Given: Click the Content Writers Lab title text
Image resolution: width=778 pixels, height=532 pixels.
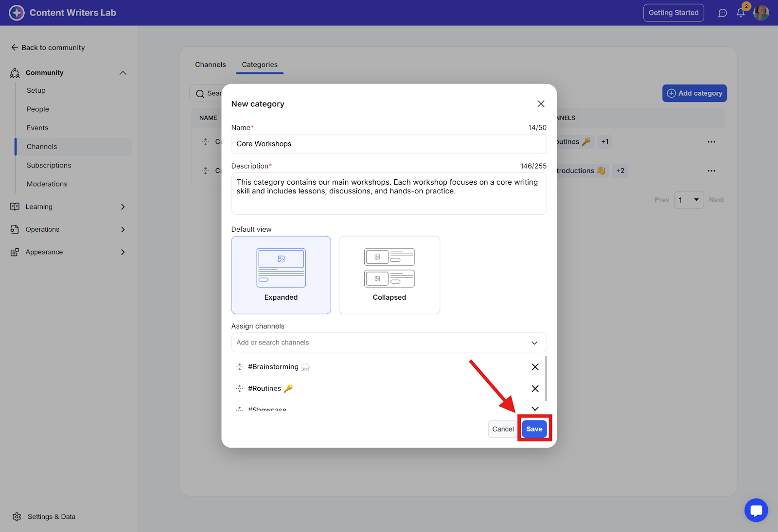Looking at the screenshot, I should pos(73,13).
